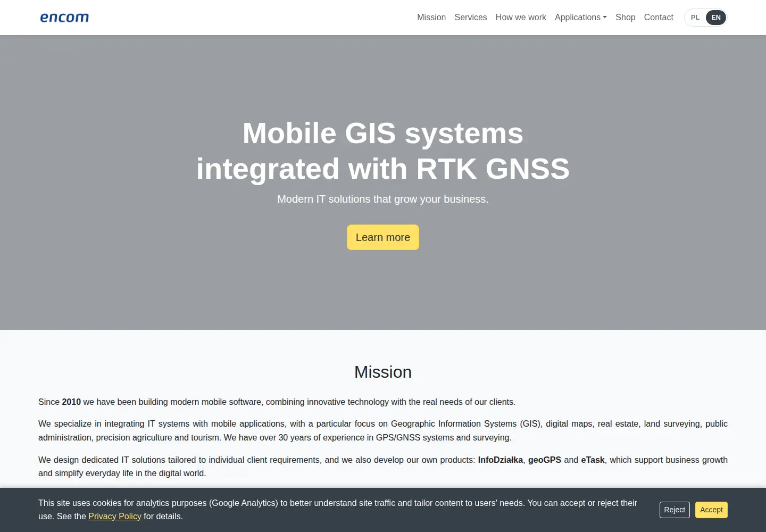The width and height of the screenshot is (766, 532).
Task: Click the Learn more button
Action: tap(383, 237)
